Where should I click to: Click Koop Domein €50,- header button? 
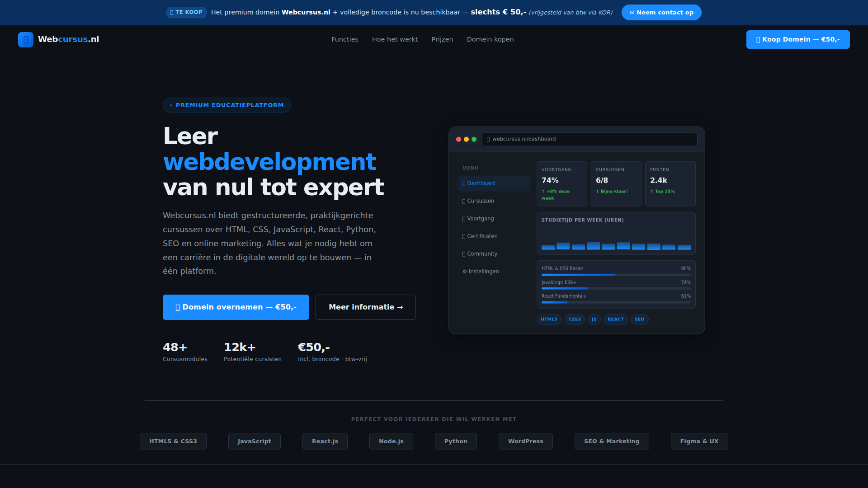click(798, 39)
